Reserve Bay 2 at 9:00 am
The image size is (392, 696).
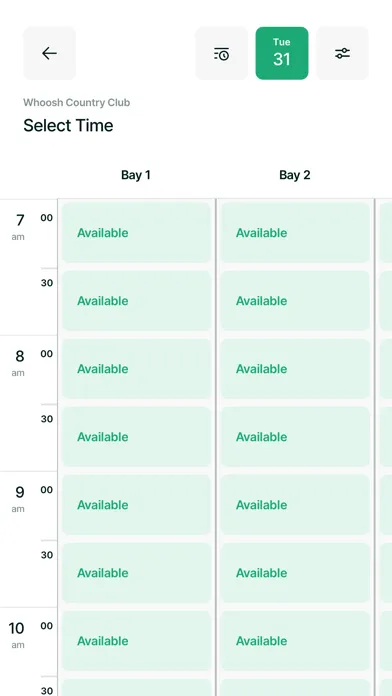[295, 505]
